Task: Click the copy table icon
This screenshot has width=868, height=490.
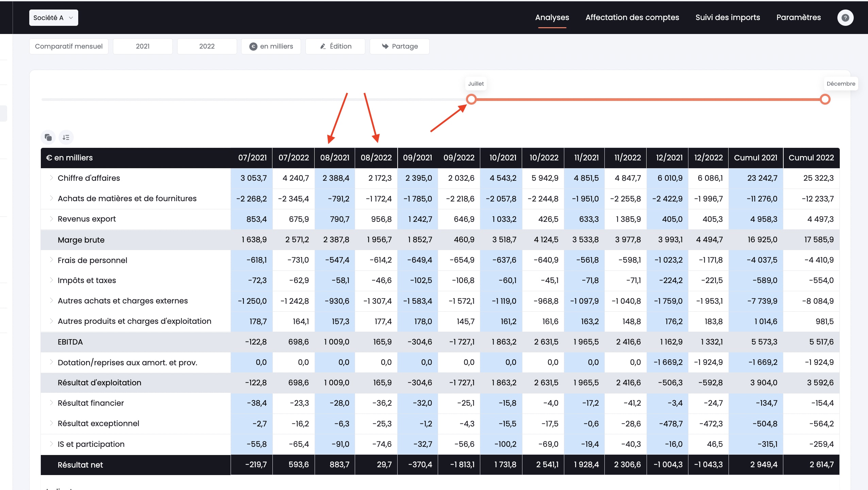Action: coord(48,137)
